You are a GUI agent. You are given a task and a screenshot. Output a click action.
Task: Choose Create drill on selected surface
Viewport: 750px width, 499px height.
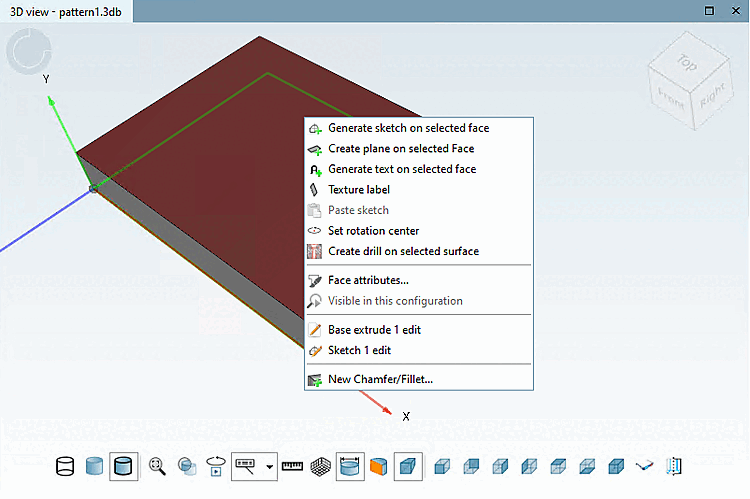419,252
